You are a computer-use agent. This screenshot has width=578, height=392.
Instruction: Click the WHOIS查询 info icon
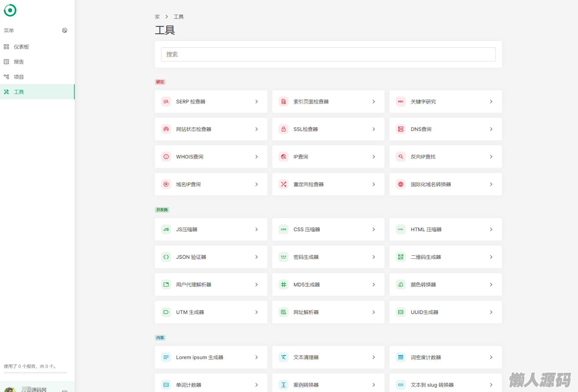coord(166,157)
